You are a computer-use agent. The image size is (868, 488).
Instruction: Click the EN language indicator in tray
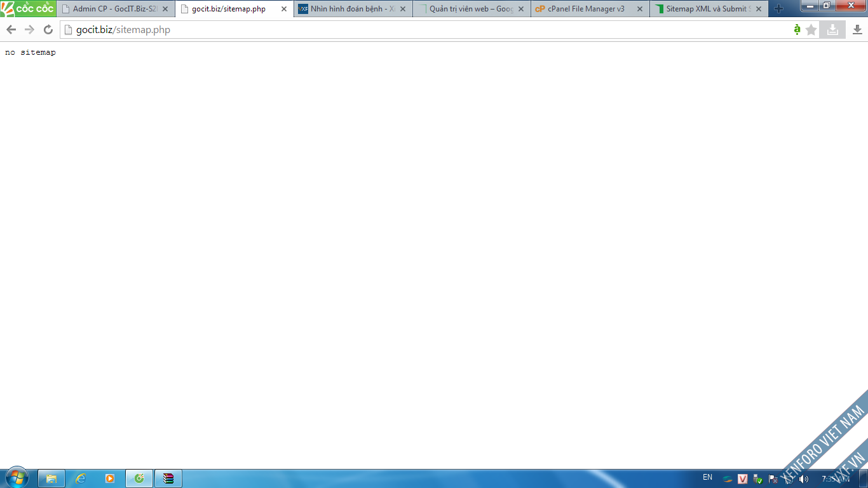pyautogui.click(x=707, y=477)
